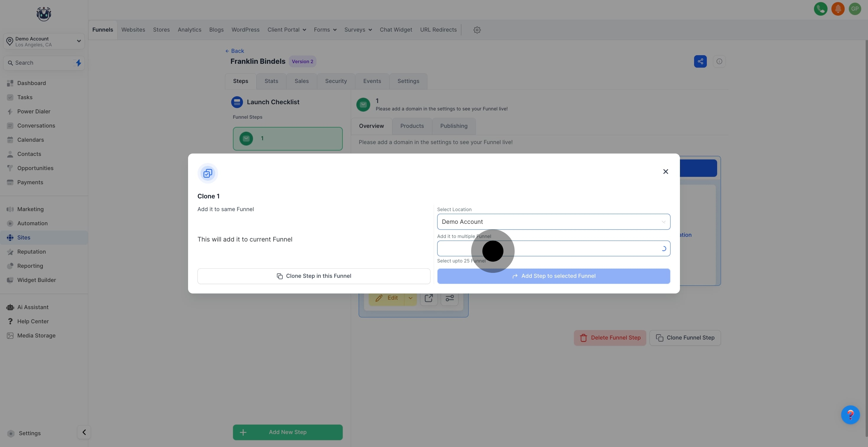Image resolution: width=868 pixels, height=447 pixels.
Task: Click Clone Step in this Funnel button
Action: click(314, 276)
